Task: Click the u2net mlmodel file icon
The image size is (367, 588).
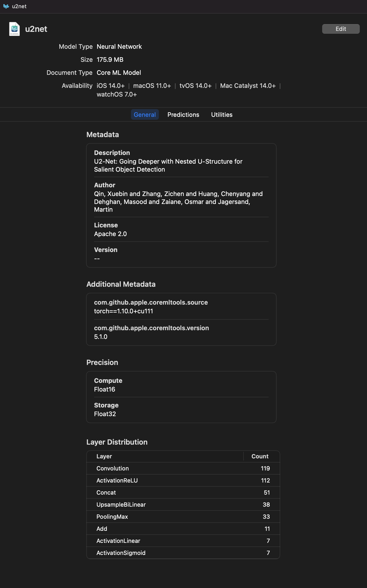Action: point(14,29)
